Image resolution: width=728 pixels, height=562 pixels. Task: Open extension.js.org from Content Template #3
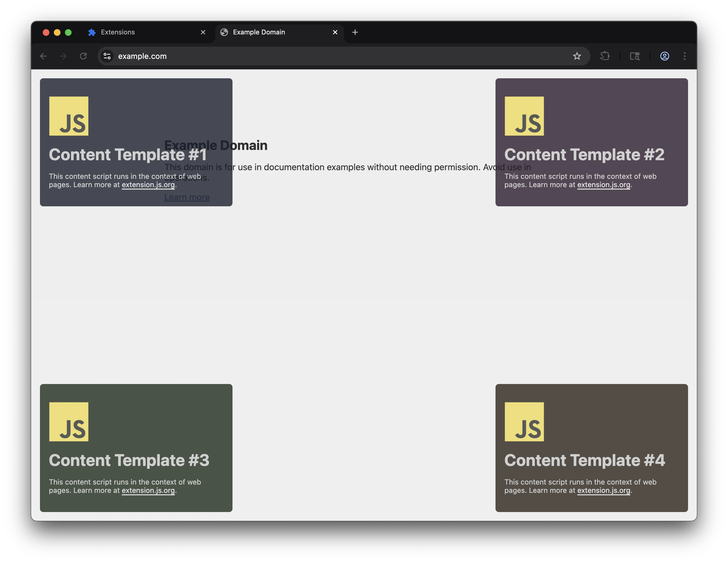pos(148,490)
